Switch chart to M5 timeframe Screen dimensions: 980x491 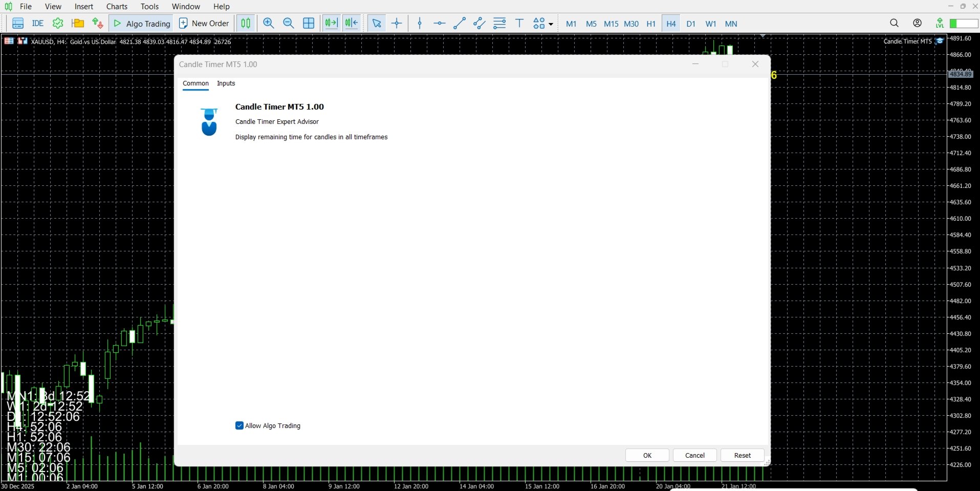(x=591, y=24)
